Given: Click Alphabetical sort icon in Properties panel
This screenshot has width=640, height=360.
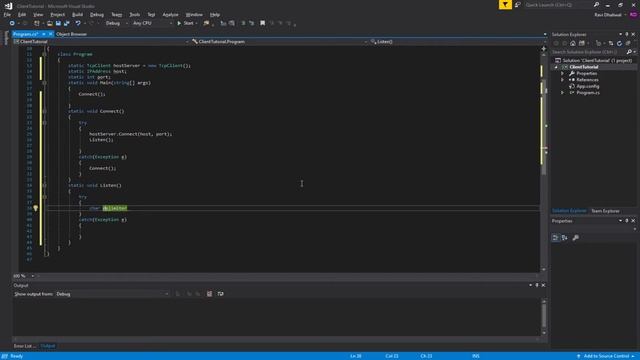Looking at the screenshot, I should (x=564, y=238).
